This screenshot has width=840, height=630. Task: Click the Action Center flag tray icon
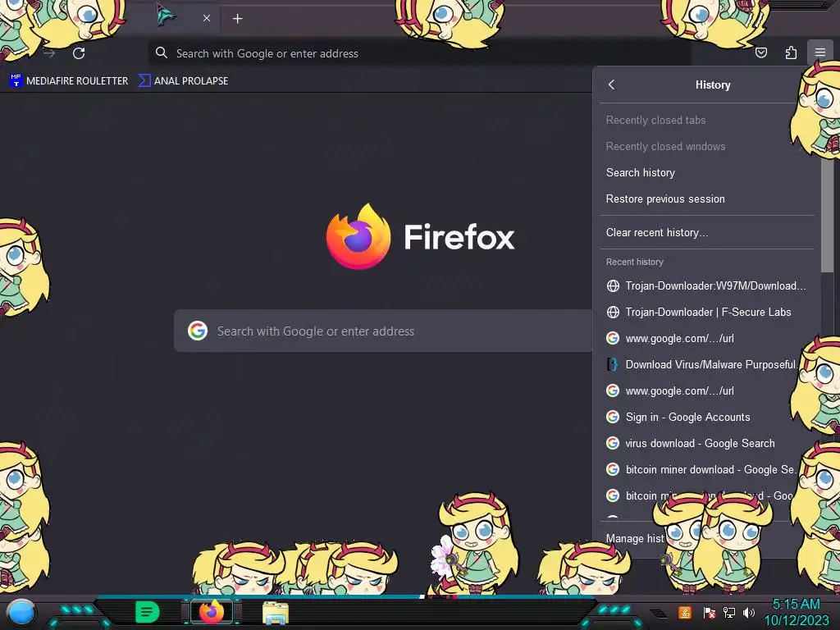[710, 612]
